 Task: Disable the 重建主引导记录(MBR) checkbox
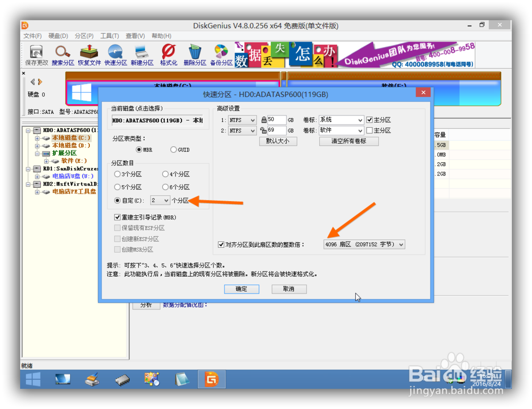[x=118, y=217]
